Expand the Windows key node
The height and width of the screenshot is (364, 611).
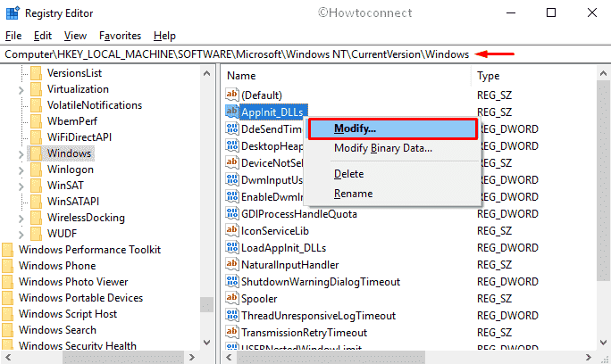(x=21, y=154)
